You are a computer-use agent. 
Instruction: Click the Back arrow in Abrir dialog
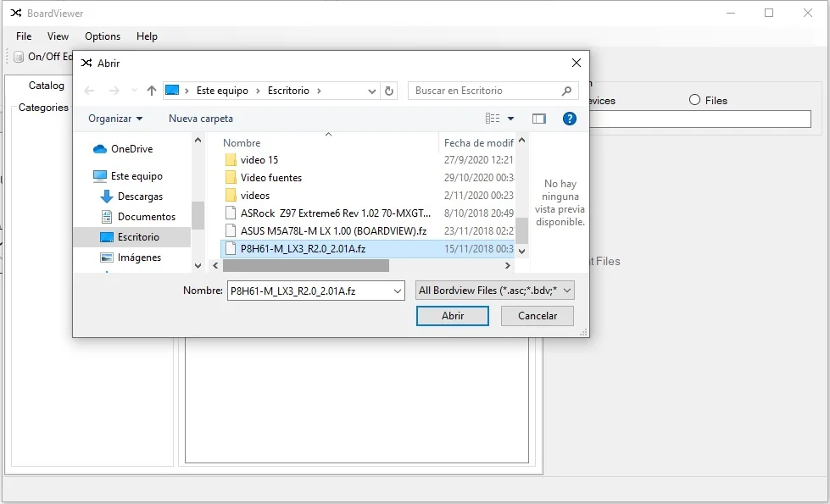(x=90, y=91)
